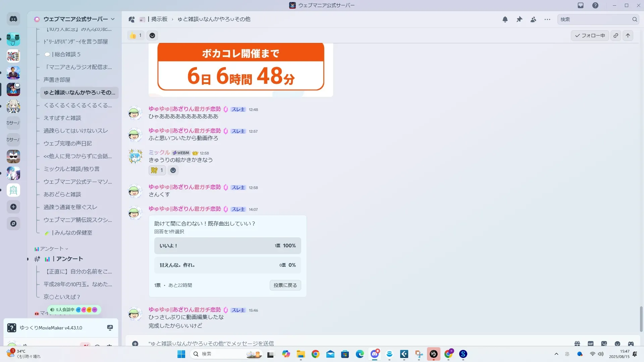Show pinned messages
The height and width of the screenshot is (362, 644).
519,19
